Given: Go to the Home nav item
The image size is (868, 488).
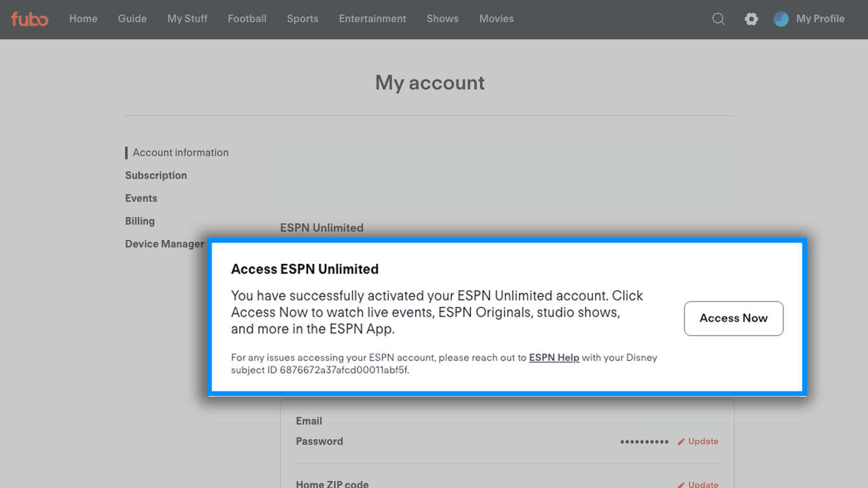Looking at the screenshot, I should (83, 19).
